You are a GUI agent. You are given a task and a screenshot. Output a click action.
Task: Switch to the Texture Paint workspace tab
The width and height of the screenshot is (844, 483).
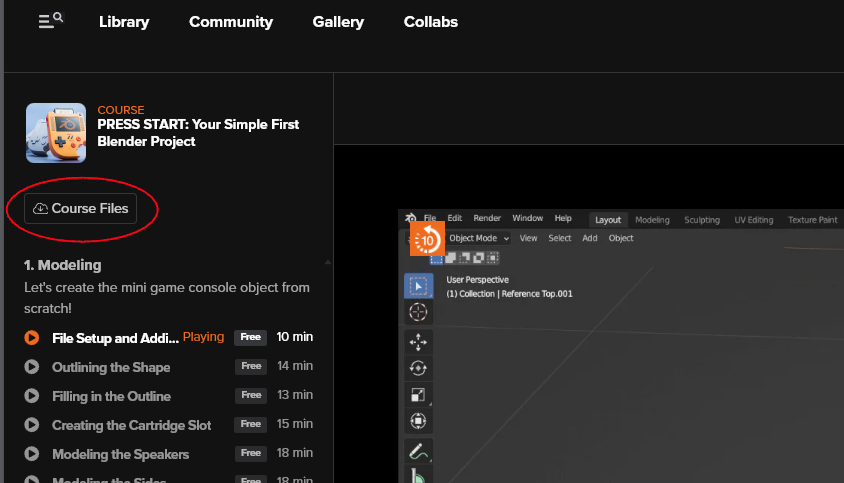[x=812, y=220]
